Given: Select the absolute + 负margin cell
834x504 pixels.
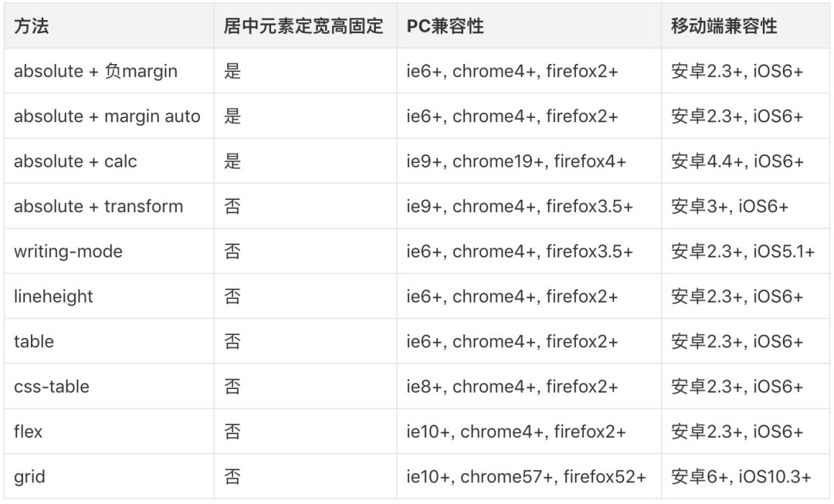Looking at the screenshot, I should click(x=109, y=71).
